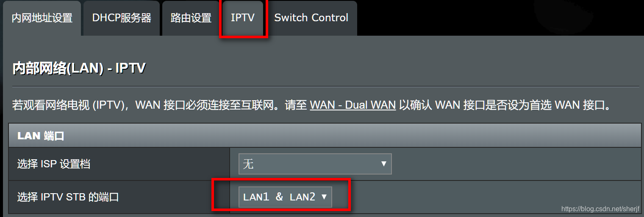Go to the 路由设置 tab
The width and height of the screenshot is (644, 217).
point(191,18)
